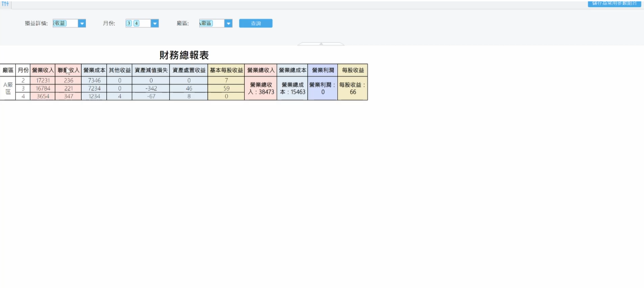Click the cell with value 16784

[x=43, y=89]
